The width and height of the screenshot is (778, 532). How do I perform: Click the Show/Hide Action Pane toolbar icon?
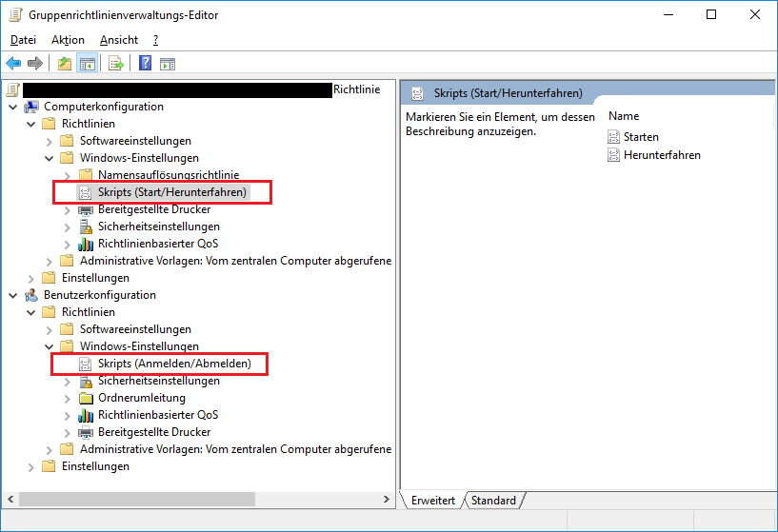168,64
